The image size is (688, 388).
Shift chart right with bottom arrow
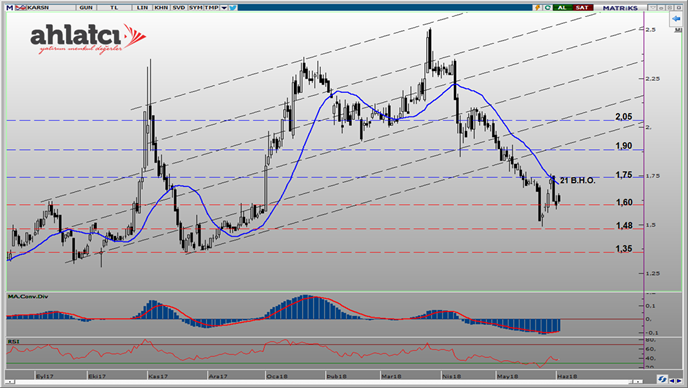pos(680,381)
